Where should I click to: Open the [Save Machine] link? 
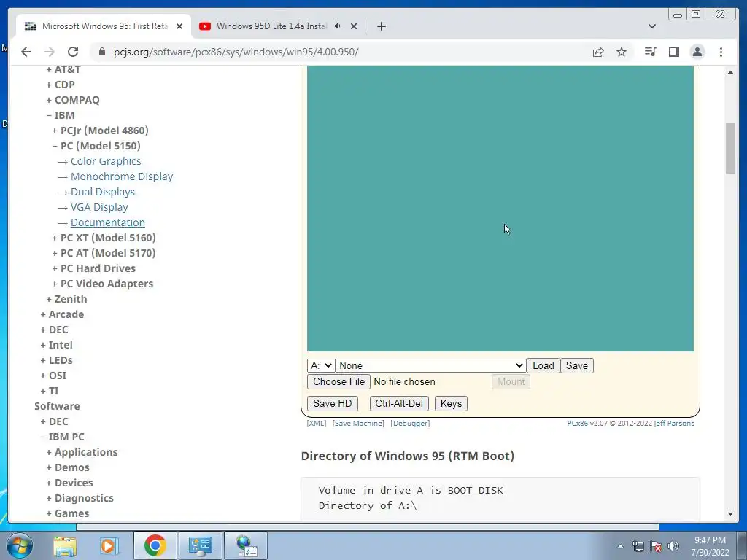tap(358, 424)
